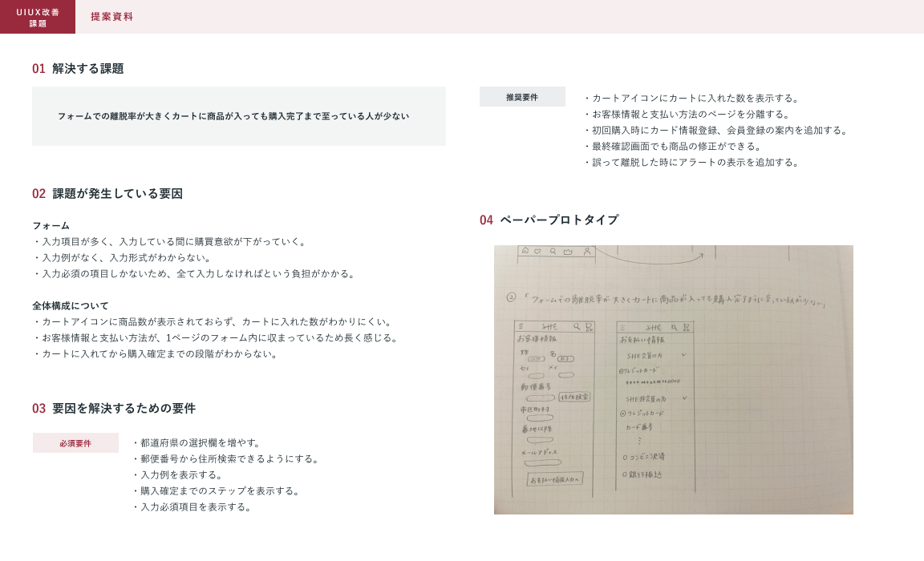Click search magnifier on お支払い情報 sketch screen
924x561 pixels.
(x=674, y=328)
